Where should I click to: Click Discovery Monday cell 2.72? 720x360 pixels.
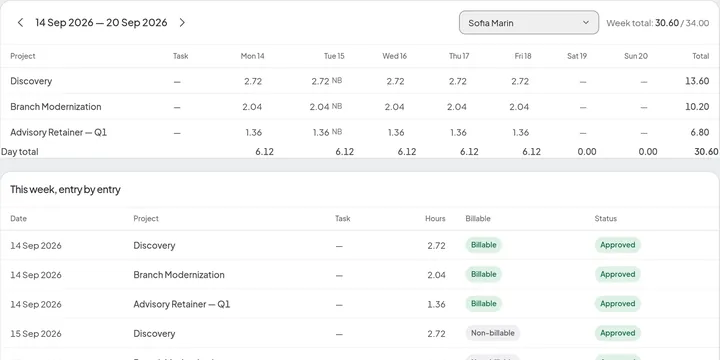[253, 81]
